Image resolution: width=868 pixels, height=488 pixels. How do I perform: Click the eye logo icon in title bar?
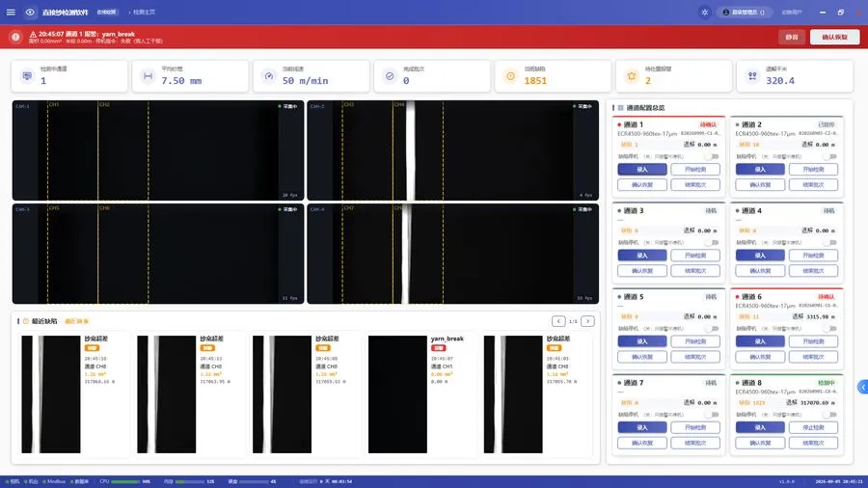coord(30,13)
